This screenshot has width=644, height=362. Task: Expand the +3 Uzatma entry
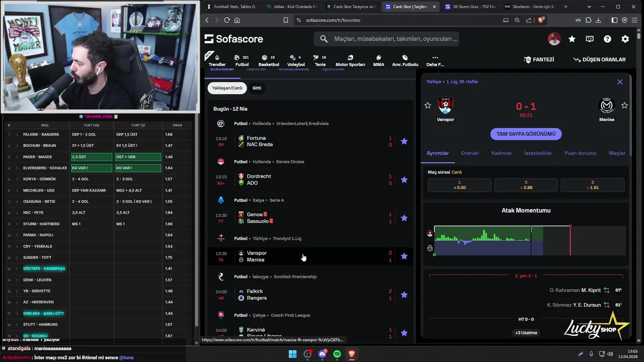click(x=526, y=332)
